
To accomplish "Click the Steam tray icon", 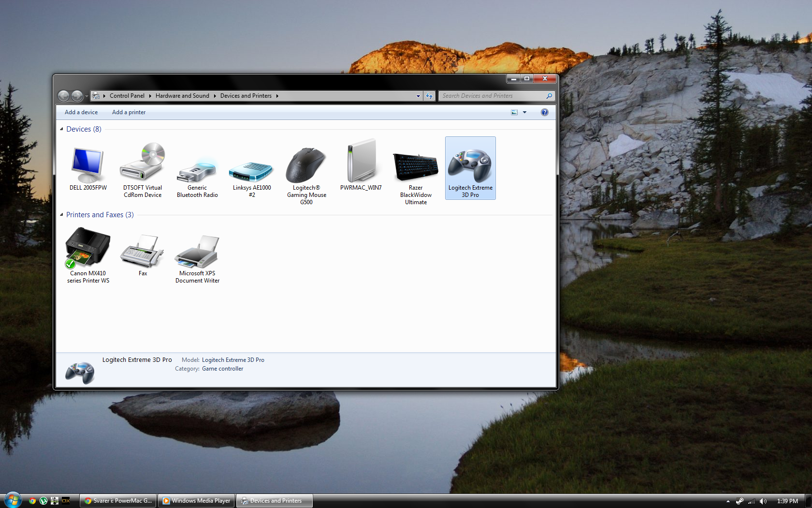I will (x=739, y=501).
